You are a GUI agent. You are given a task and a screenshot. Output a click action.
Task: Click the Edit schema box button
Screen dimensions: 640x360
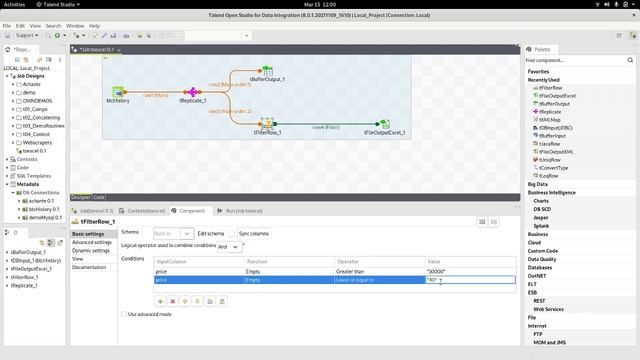click(x=231, y=233)
